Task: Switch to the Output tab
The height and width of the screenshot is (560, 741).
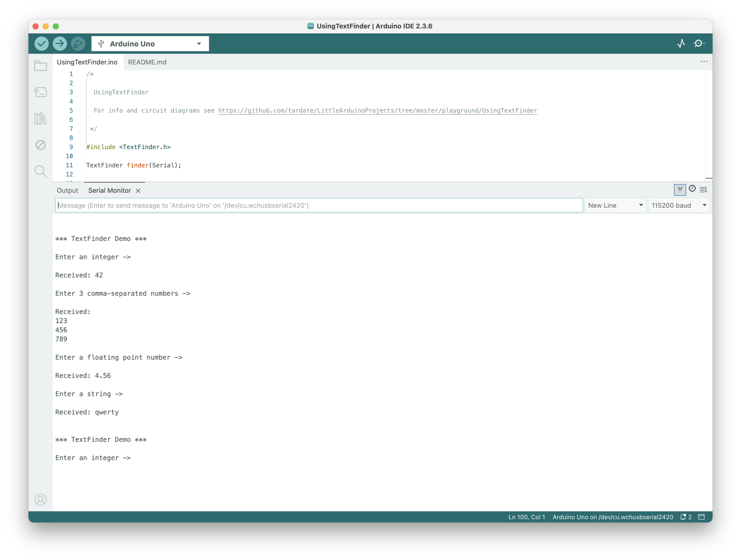Action: pyautogui.click(x=67, y=190)
